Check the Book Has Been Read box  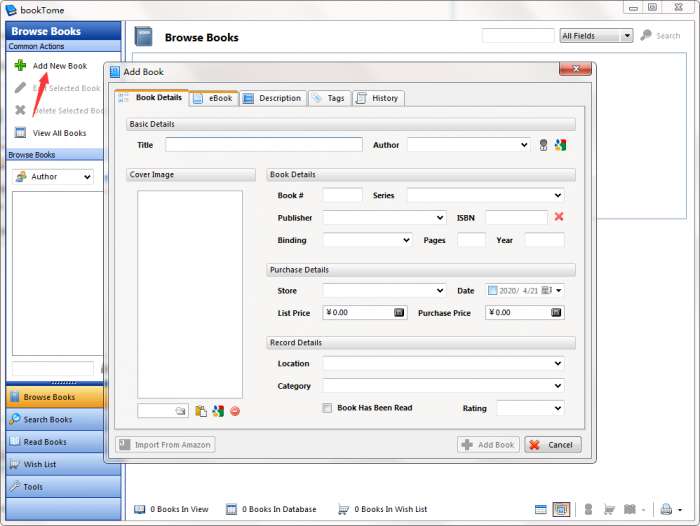[x=327, y=408]
